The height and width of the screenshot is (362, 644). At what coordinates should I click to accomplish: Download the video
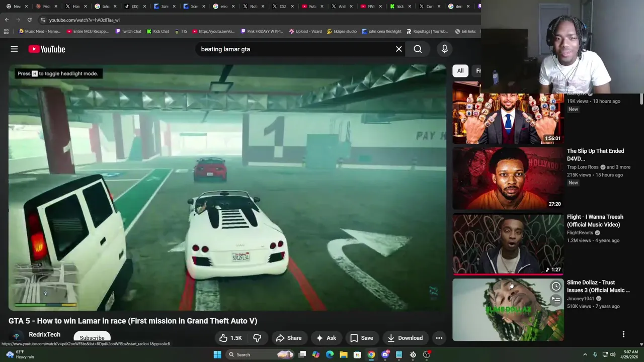click(x=405, y=338)
